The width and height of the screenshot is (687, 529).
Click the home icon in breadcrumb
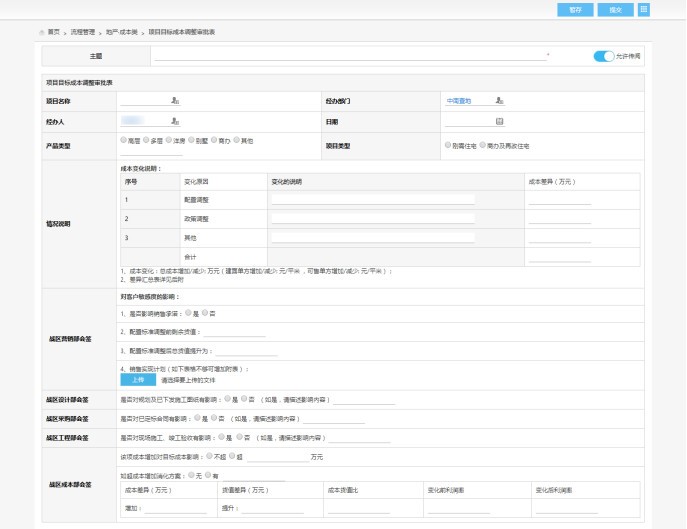click(41, 32)
